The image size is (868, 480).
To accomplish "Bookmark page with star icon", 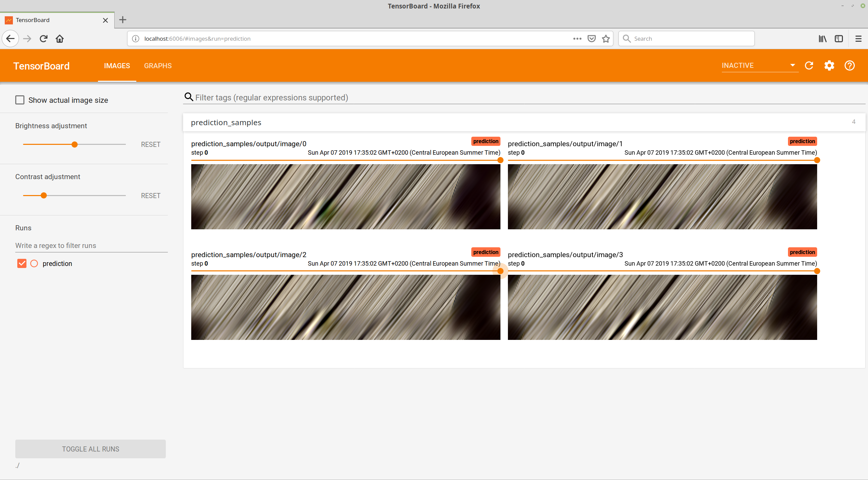I will click(x=606, y=39).
